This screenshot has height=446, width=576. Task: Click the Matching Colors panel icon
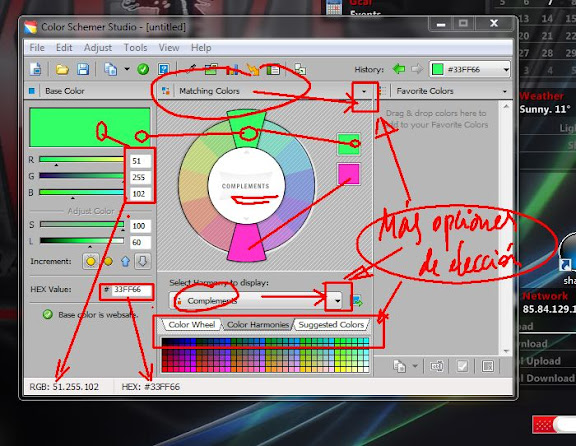click(x=166, y=91)
